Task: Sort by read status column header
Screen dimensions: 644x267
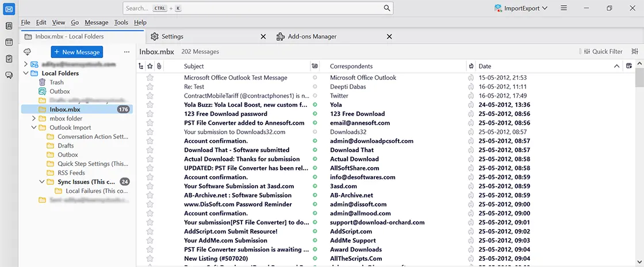Action: [315, 66]
